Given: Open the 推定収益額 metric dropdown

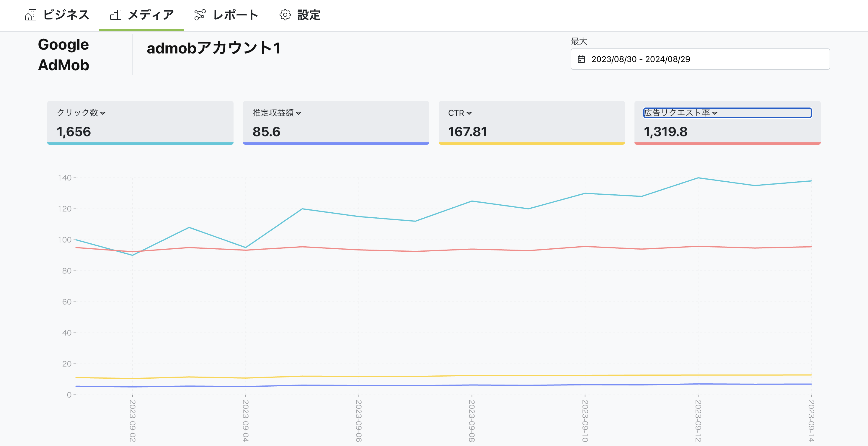Looking at the screenshot, I should click(299, 113).
